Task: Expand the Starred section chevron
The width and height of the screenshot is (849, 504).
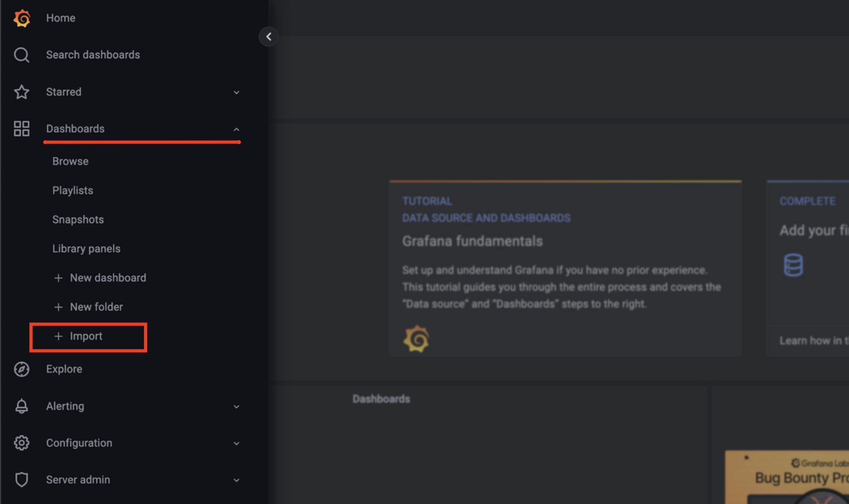Action: [x=236, y=92]
